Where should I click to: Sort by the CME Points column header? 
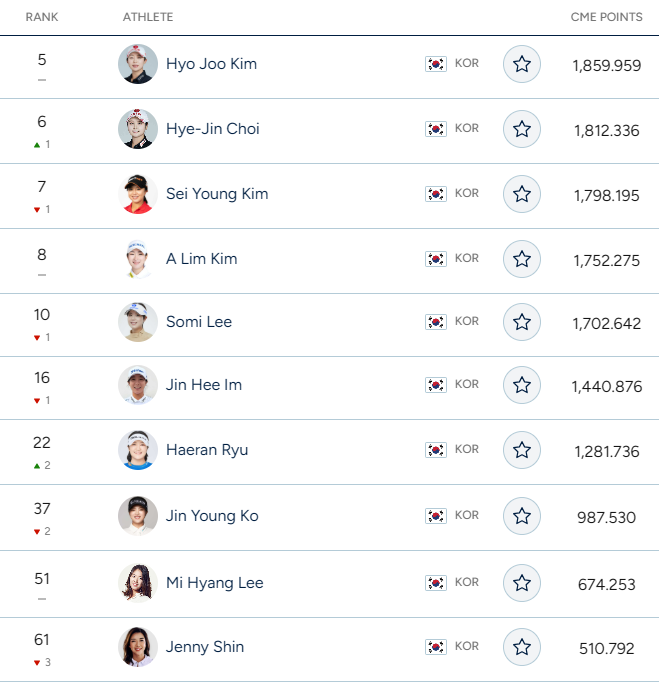(606, 18)
